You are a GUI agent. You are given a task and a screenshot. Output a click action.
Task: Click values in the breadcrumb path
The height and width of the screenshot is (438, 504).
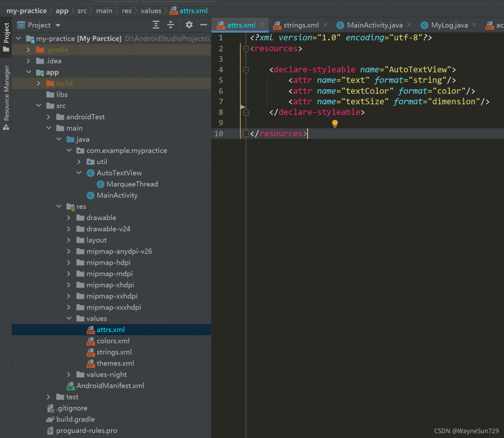151,11
